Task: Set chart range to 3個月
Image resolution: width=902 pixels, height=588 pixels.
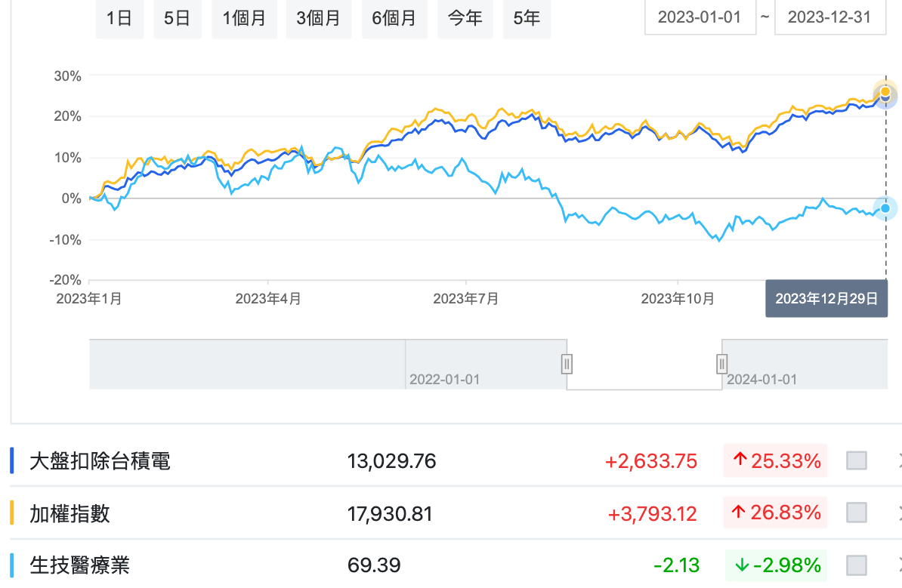Action: point(318,18)
